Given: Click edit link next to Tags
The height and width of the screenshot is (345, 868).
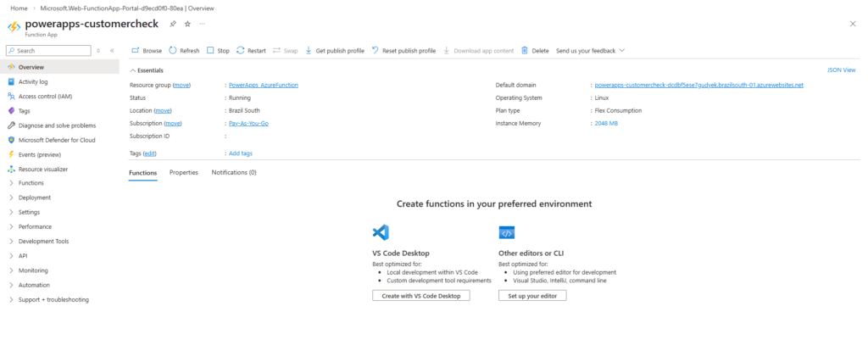Looking at the screenshot, I should 149,153.
